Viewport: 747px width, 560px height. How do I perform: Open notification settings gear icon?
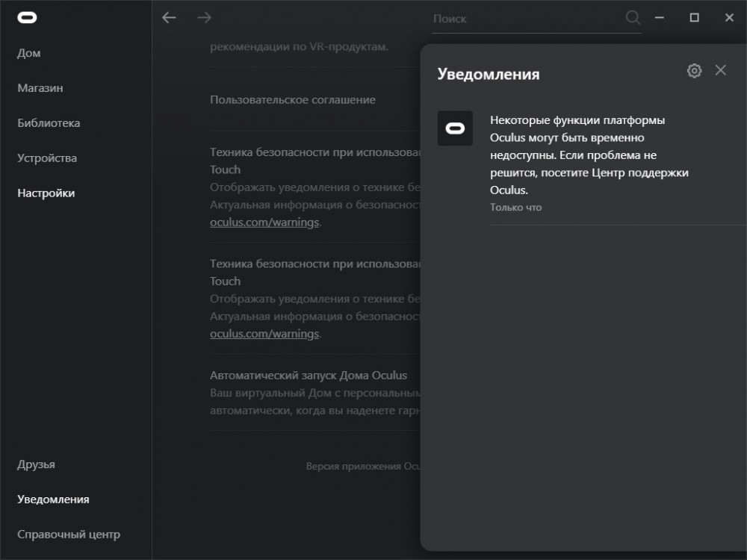[x=694, y=70]
